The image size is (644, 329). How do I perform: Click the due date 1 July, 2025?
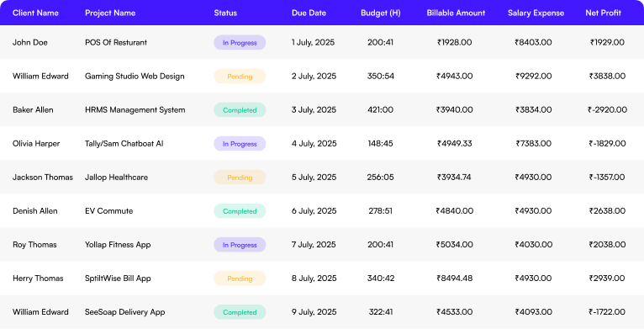(314, 42)
